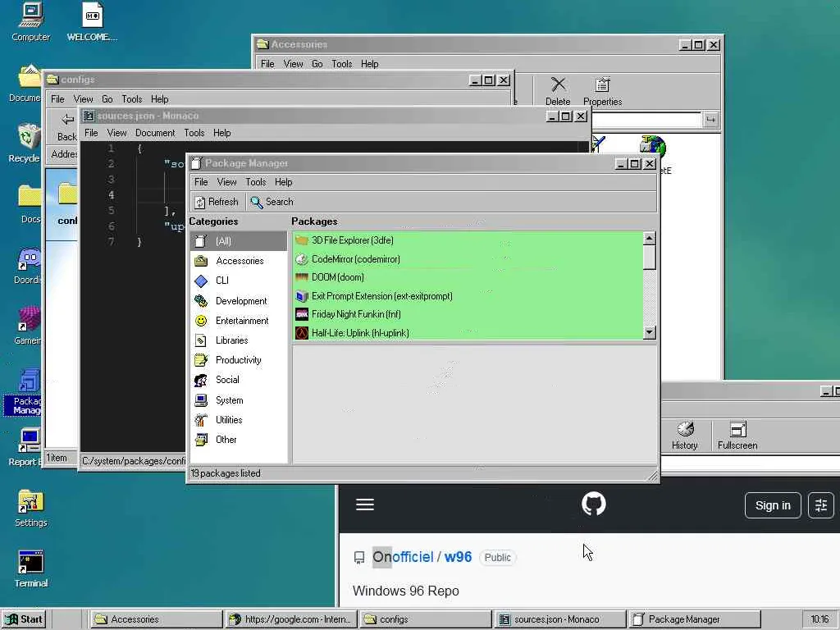The width and height of the screenshot is (840, 630).
Task: Open the w96 repository link
Action: point(458,557)
